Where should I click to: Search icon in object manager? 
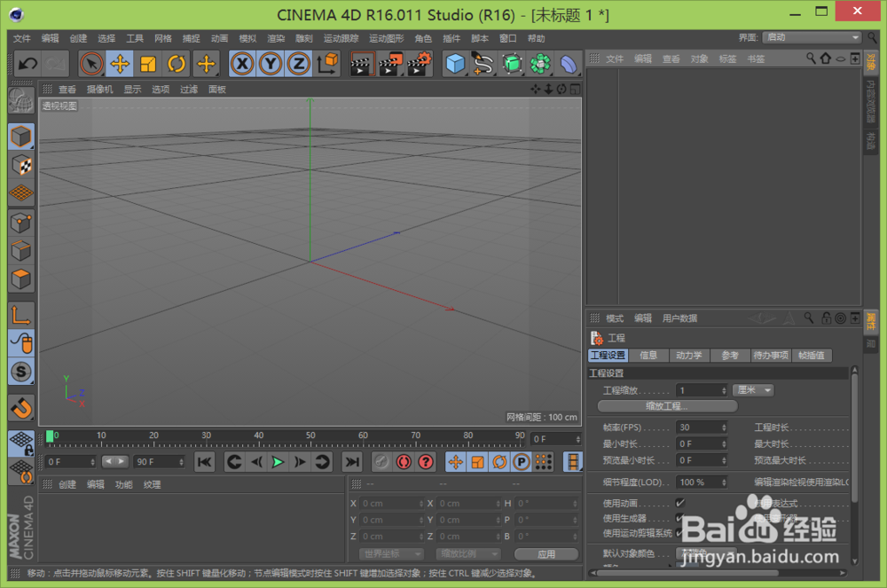point(811,59)
